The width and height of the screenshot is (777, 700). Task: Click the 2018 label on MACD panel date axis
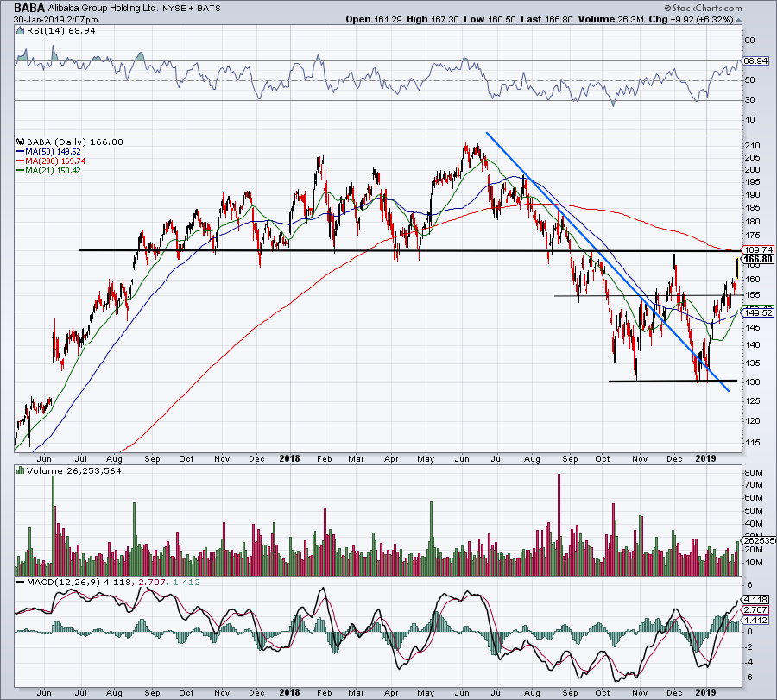(289, 692)
